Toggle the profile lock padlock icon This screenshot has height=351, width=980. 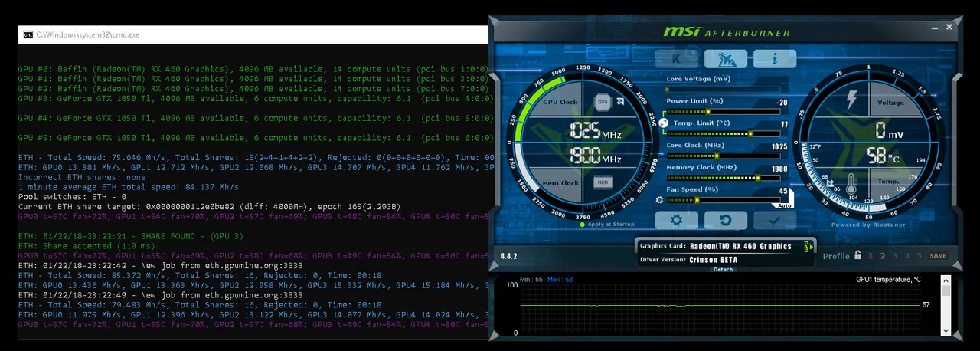click(x=858, y=256)
